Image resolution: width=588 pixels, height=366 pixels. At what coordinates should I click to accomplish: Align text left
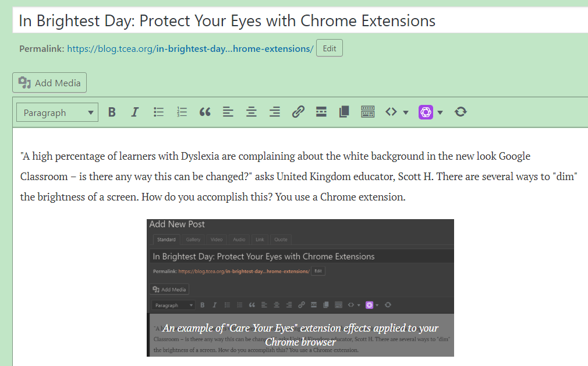point(228,112)
